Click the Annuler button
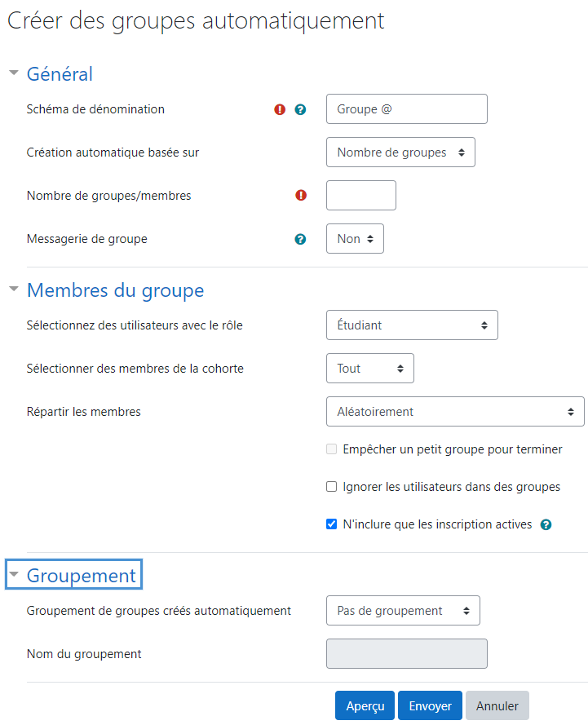This screenshot has width=588, height=725. [x=497, y=705]
